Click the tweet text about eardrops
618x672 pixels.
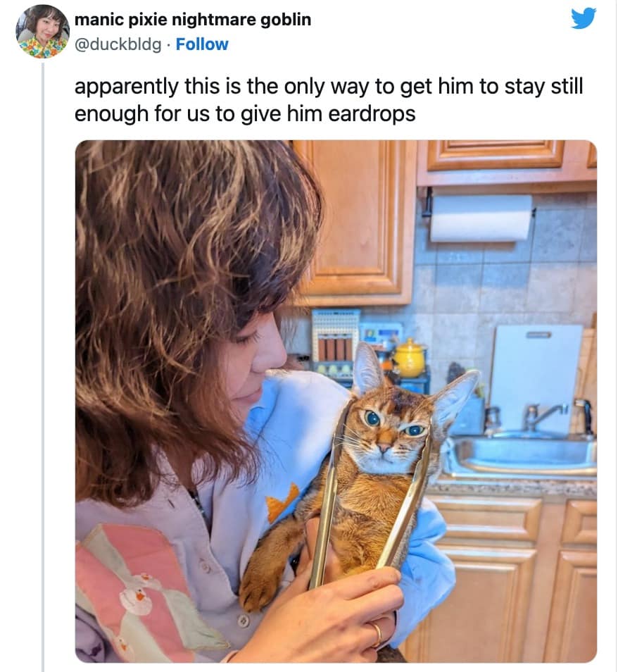click(329, 100)
